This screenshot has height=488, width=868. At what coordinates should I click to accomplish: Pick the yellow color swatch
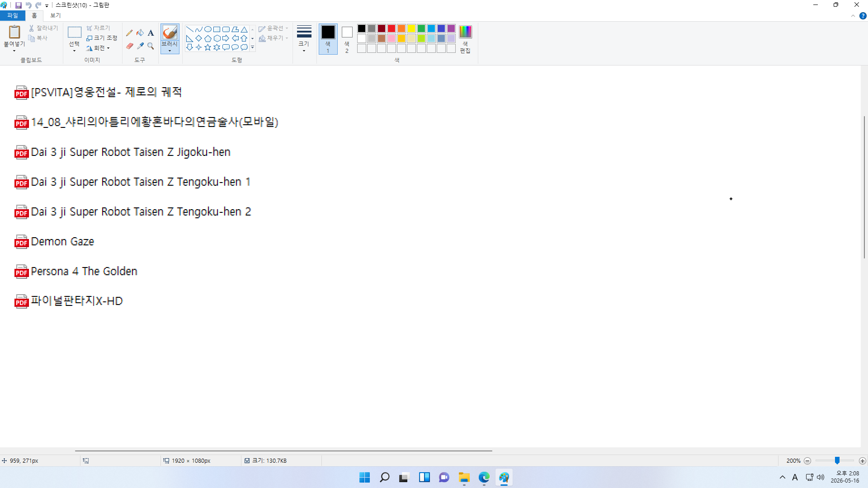(x=411, y=28)
